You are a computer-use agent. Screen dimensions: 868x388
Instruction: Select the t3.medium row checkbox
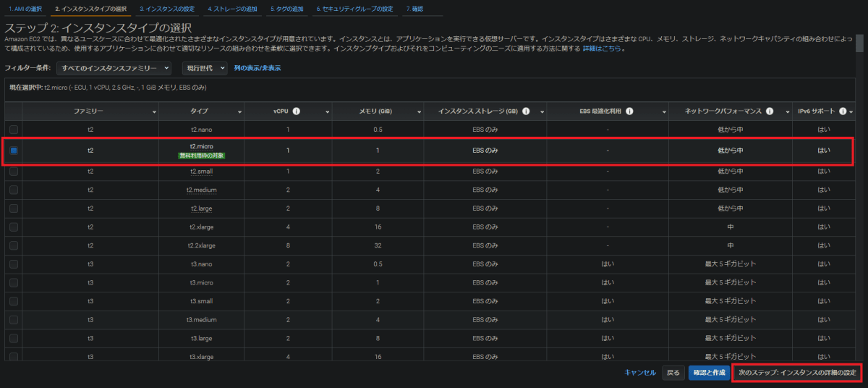pos(14,319)
